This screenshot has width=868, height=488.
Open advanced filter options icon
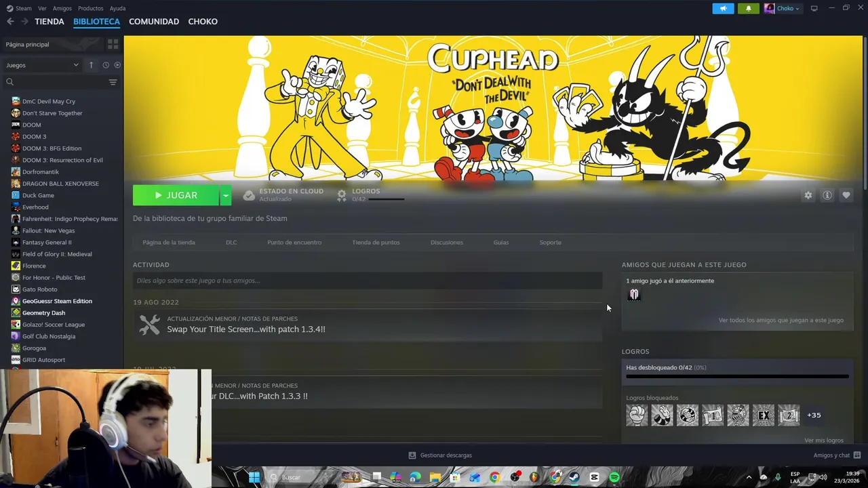[x=113, y=82]
